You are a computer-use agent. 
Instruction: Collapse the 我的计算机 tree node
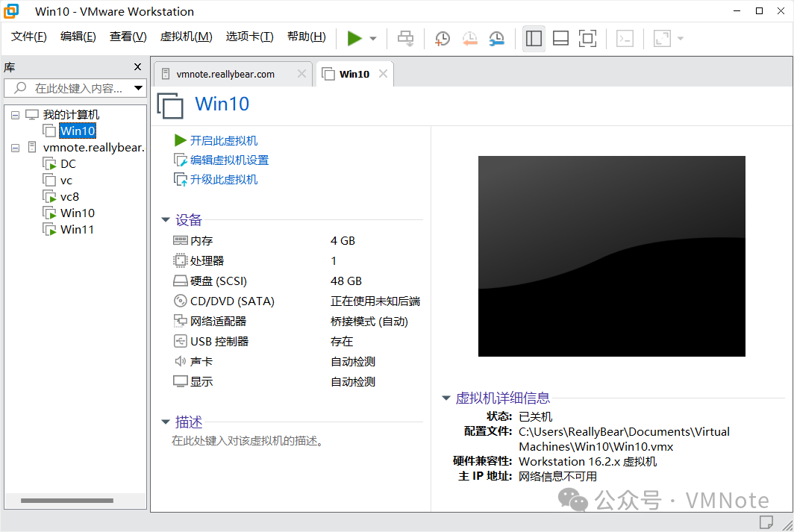pos(15,116)
